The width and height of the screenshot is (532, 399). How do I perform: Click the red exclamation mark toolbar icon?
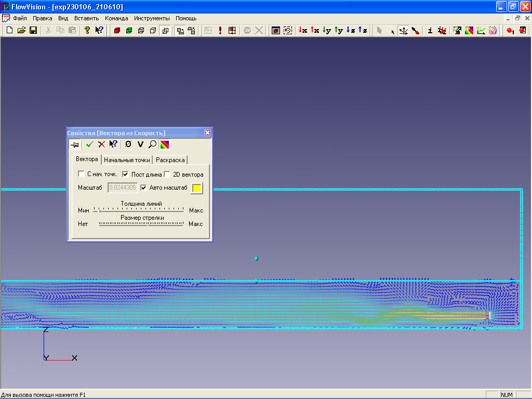click(220, 31)
